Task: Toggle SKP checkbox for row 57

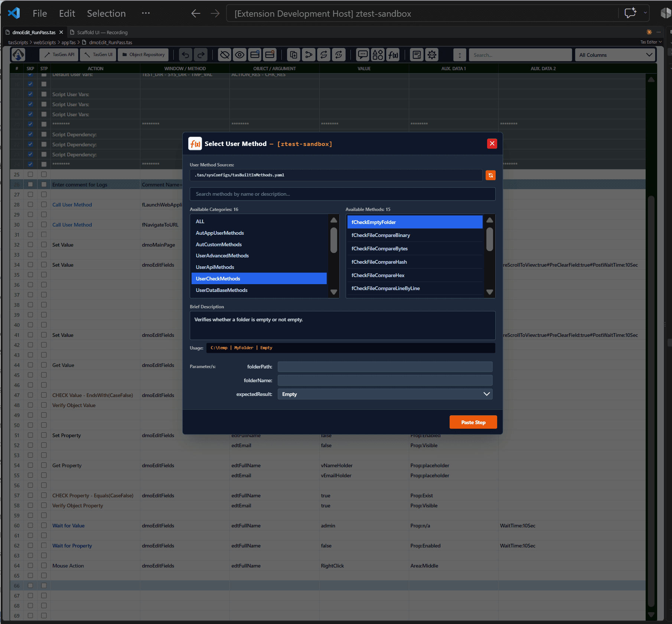Action: [30, 495]
